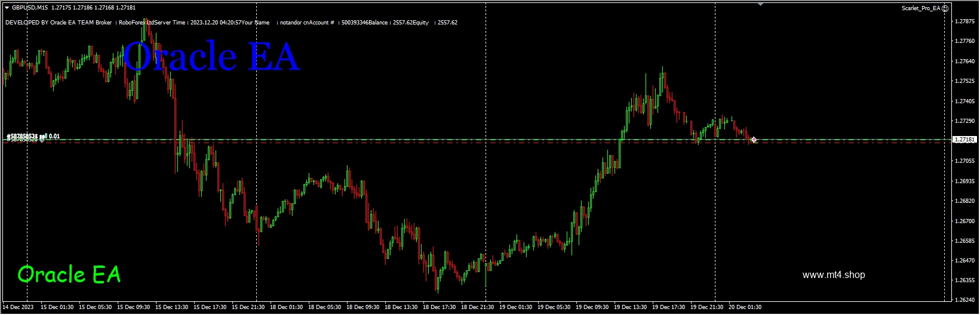Click the 14 Dec 2023 date label
This screenshot has height=315, width=980.
coord(19,307)
